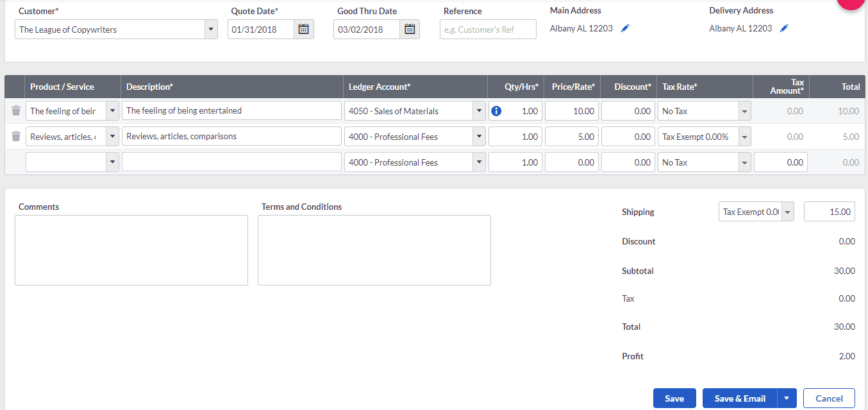The width and height of the screenshot is (868, 410).
Task: Edit the Main Address with the pencil icon
Action: (624, 28)
